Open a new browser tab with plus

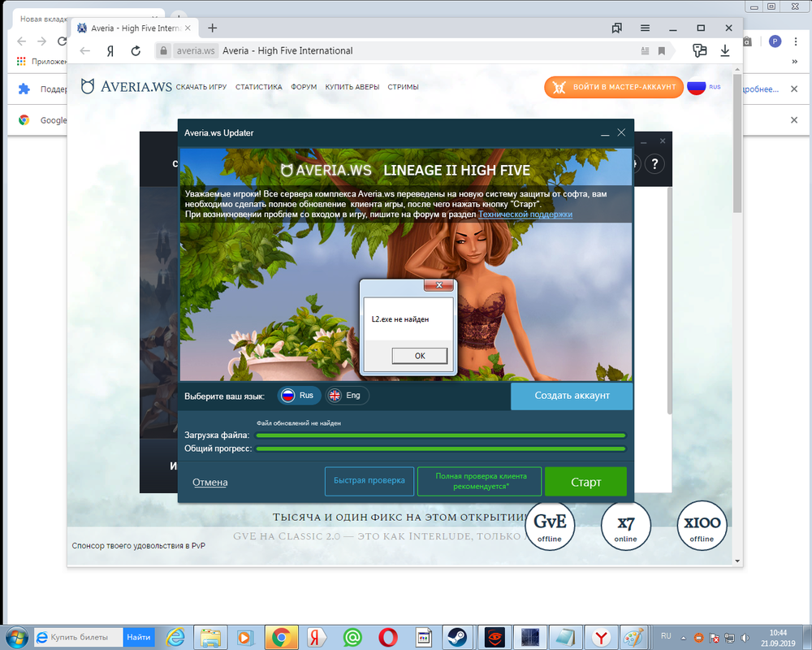coord(213,28)
